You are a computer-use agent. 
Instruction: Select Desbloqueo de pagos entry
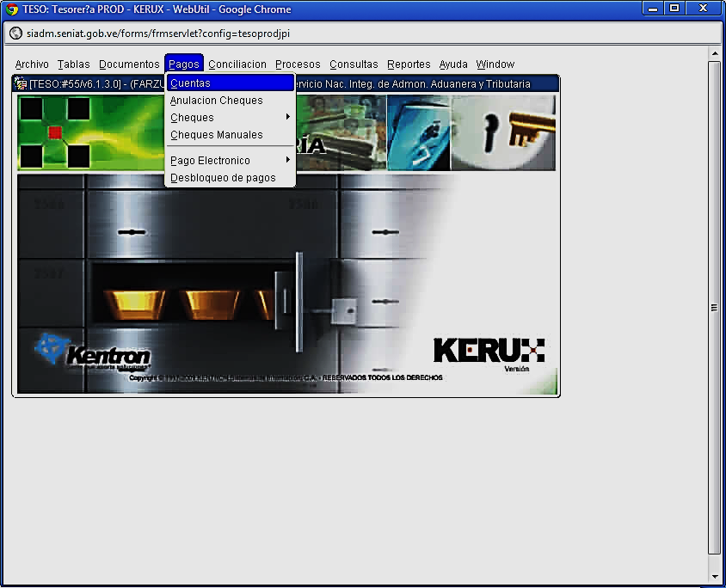[x=231, y=178]
